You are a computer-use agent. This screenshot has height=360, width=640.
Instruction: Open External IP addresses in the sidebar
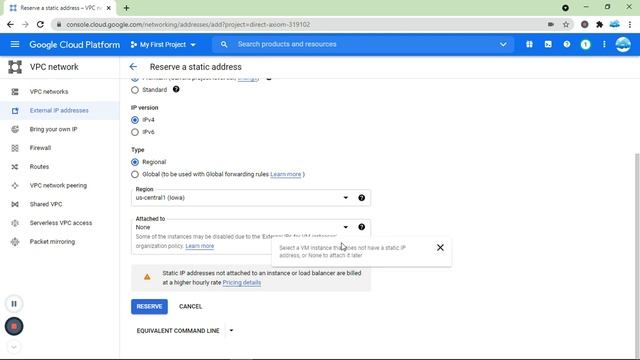click(59, 111)
